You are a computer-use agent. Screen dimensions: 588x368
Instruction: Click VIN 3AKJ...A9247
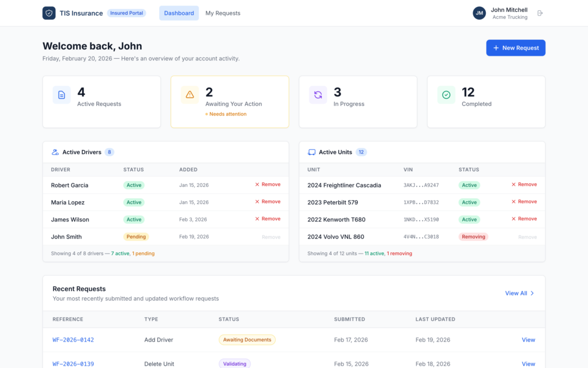(421, 185)
